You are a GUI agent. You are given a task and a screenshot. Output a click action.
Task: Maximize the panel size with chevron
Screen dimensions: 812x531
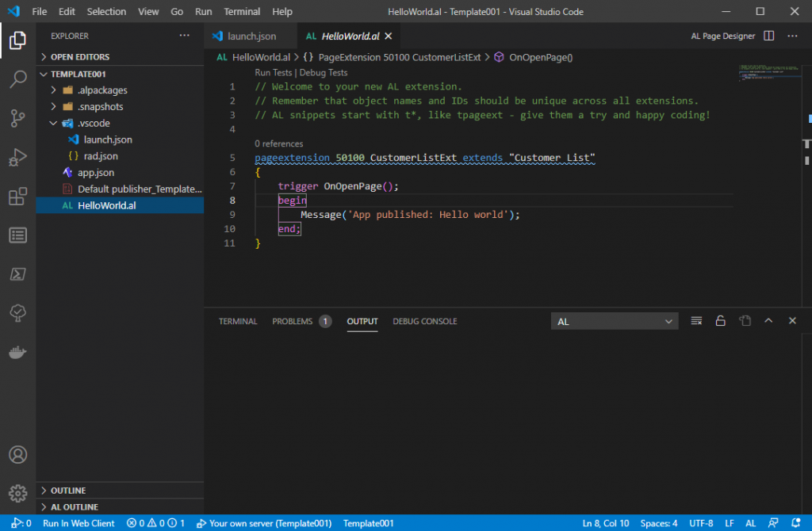(768, 321)
